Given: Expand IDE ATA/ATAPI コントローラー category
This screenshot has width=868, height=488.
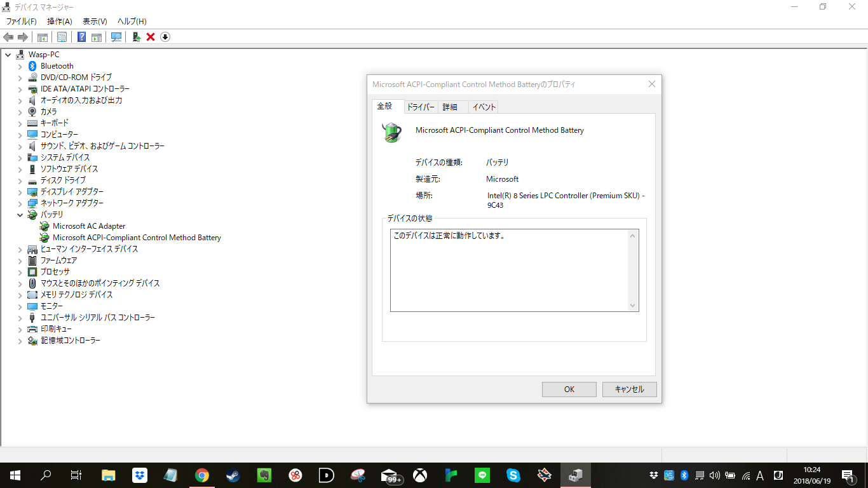Looking at the screenshot, I should point(20,89).
